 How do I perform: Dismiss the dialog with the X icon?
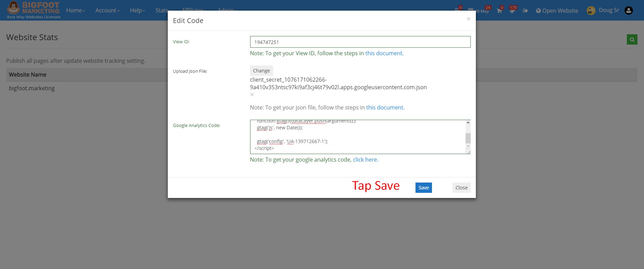coord(468,19)
